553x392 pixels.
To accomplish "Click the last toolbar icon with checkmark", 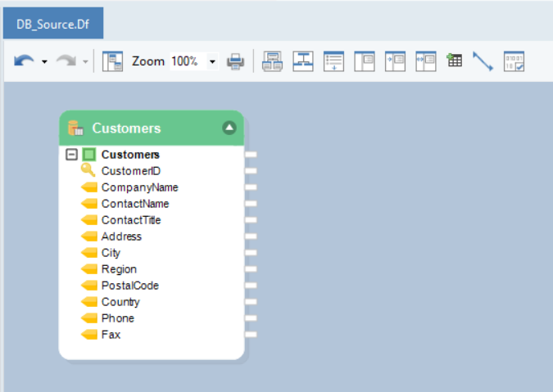I will [x=514, y=61].
